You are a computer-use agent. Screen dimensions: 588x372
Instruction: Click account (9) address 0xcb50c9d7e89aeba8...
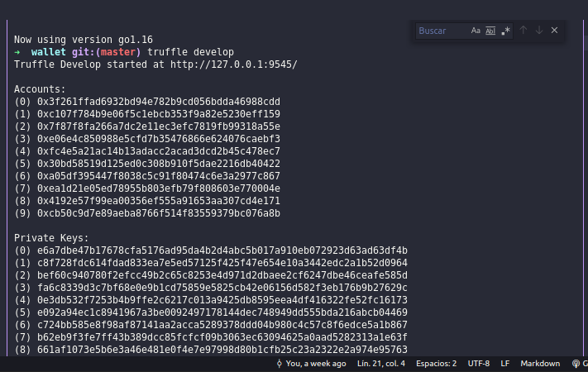[x=159, y=213]
